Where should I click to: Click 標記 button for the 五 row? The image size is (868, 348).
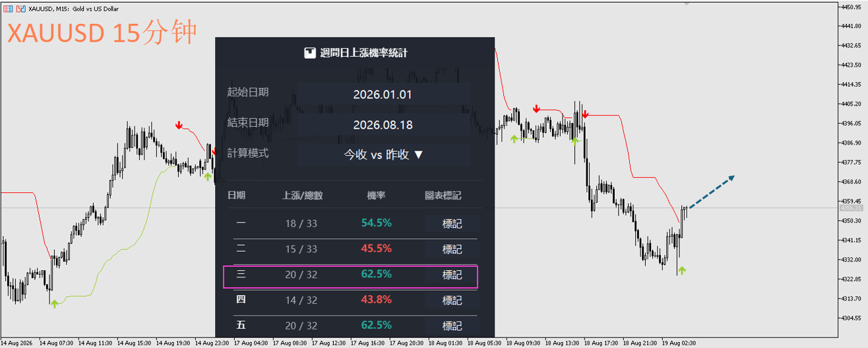(452, 326)
